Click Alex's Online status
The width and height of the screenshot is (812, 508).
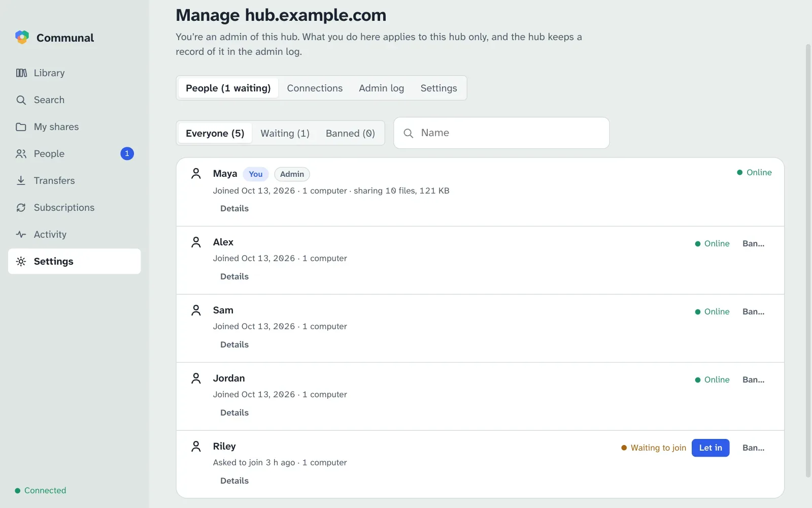tap(712, 244)
